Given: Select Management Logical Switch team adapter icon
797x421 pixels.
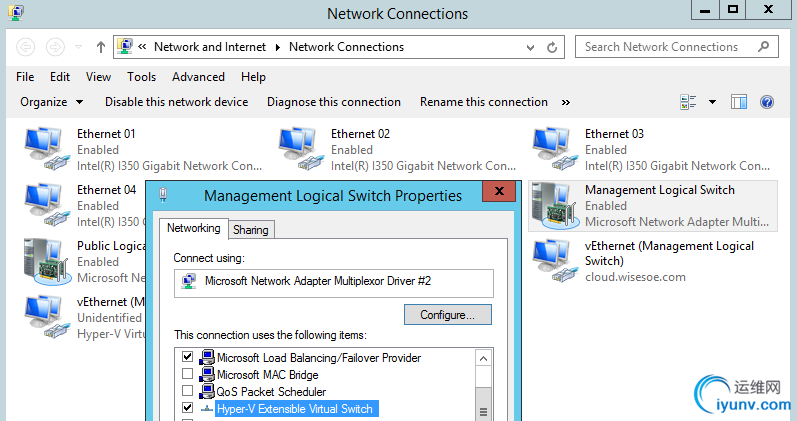Looking at the screenshot, I should tap(555, 205).
